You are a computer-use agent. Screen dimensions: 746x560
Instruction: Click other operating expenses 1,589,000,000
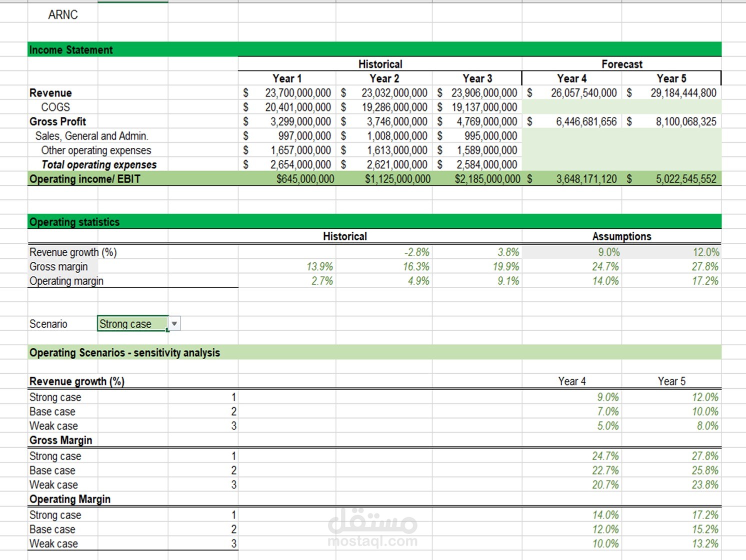pos(477,150)
